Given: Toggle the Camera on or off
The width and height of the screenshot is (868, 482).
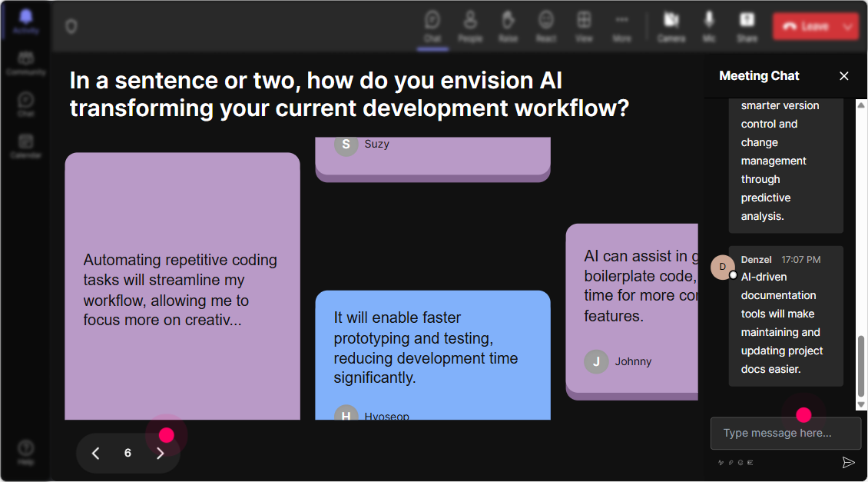Looking at the screenshot, I should pyautogui.click(x=671, y=27).
